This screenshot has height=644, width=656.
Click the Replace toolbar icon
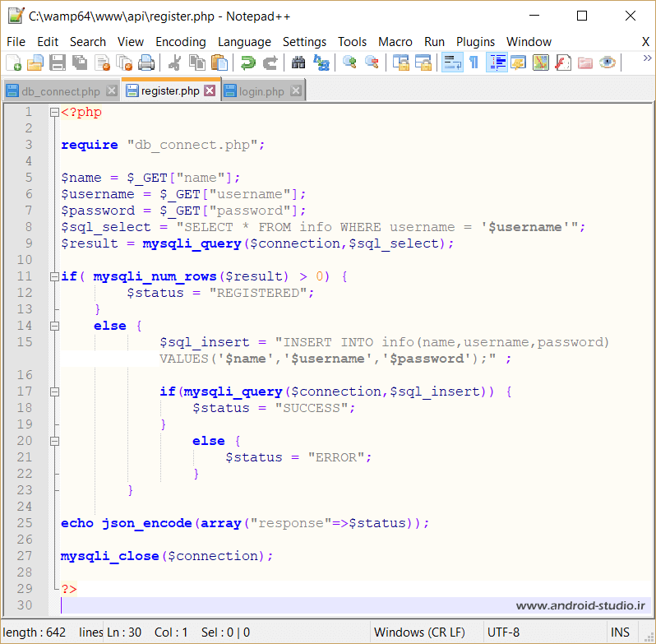(x=321, y=63)
